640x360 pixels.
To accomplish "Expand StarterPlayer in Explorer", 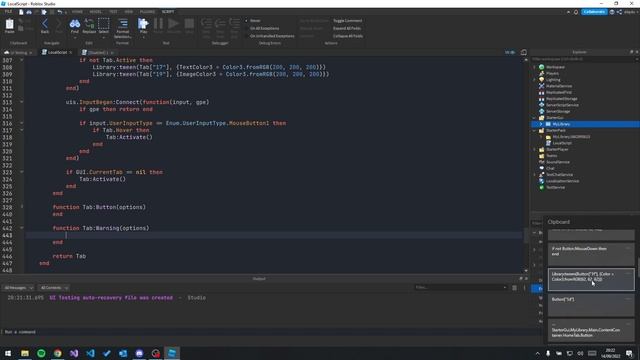I will click(535, 149).
